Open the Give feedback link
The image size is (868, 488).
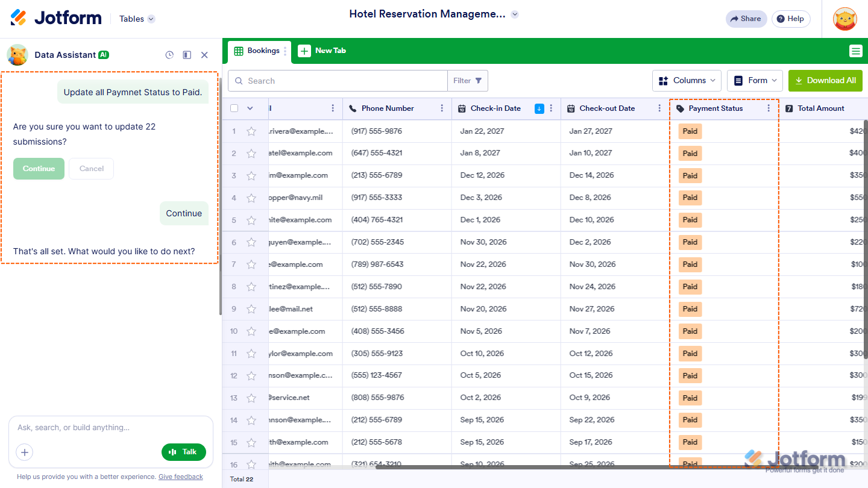tap(181, 477)
